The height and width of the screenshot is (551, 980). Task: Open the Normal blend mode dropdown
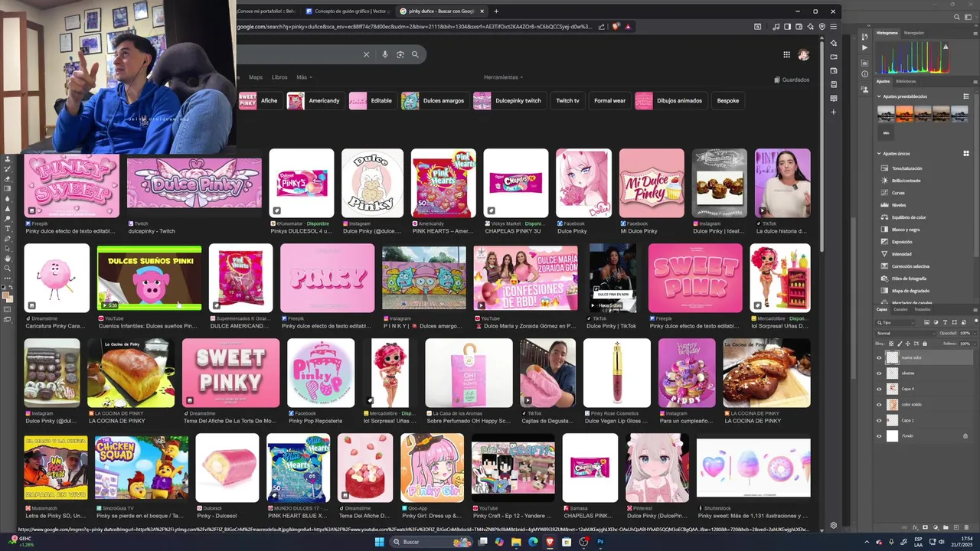click(905, 334)
